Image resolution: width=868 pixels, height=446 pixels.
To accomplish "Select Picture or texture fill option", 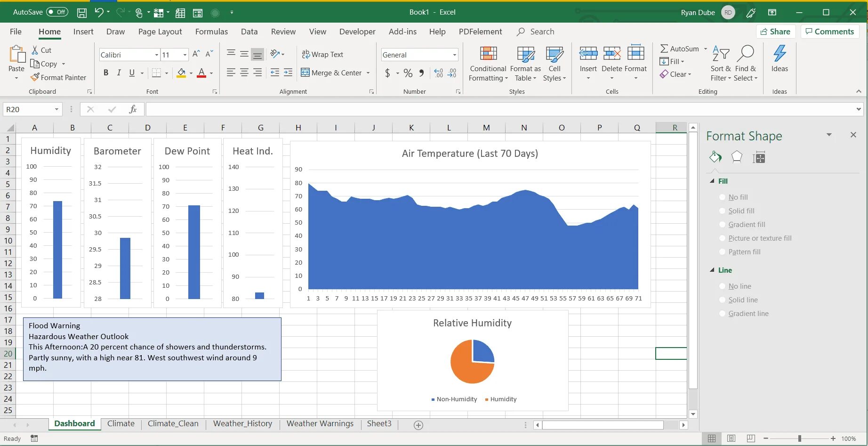I will 722,238.
